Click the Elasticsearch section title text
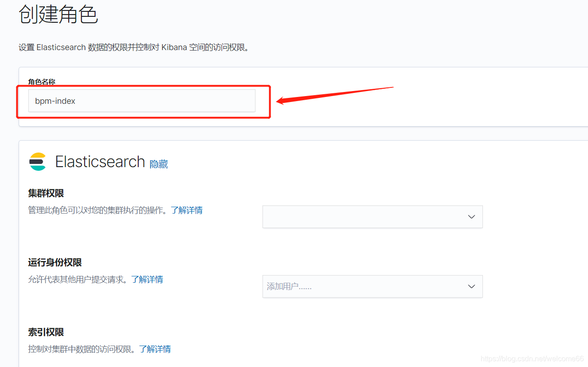The width and height of the screenshot is (588, 367). (x=100, y=162)
